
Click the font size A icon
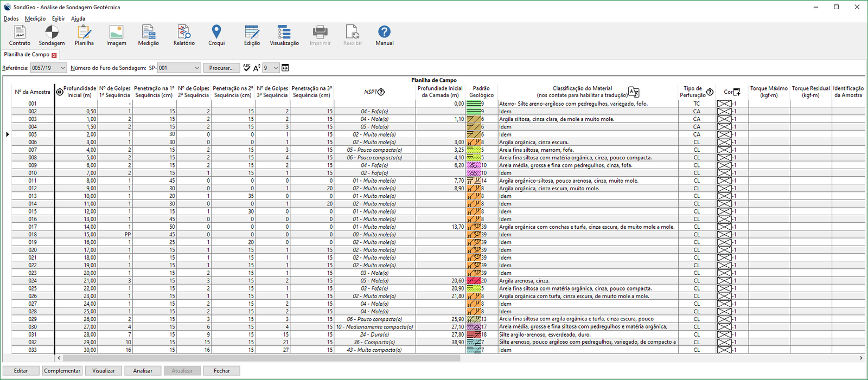(x=257, y=68)
